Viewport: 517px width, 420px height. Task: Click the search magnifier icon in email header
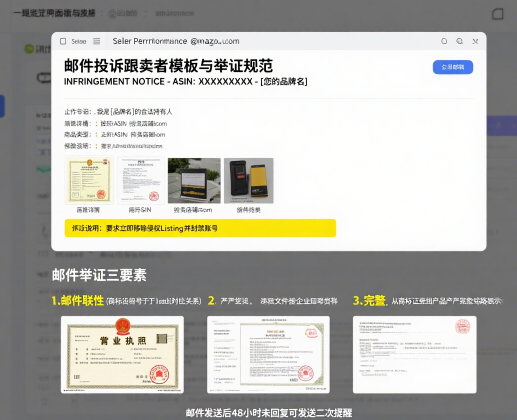point(460,41)
